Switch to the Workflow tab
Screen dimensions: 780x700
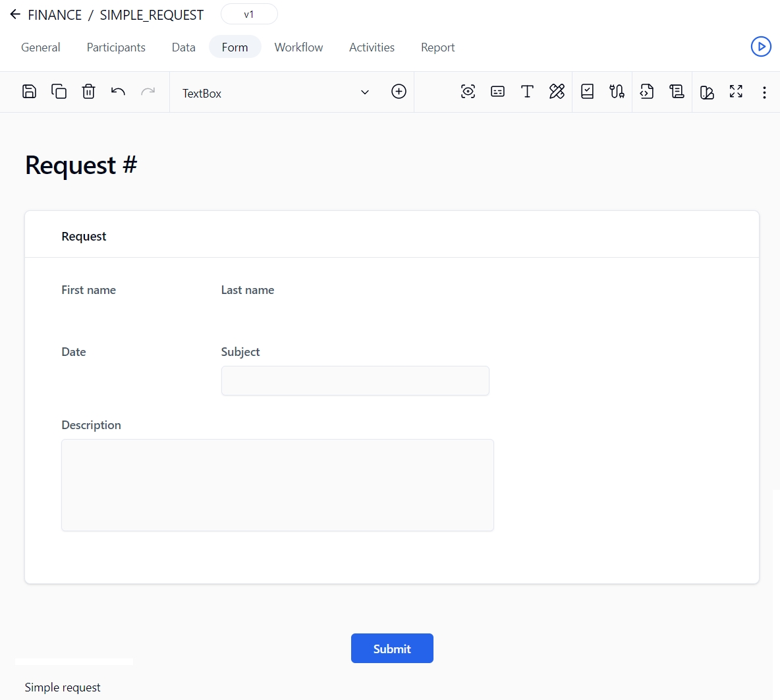(x=298, y=47)
